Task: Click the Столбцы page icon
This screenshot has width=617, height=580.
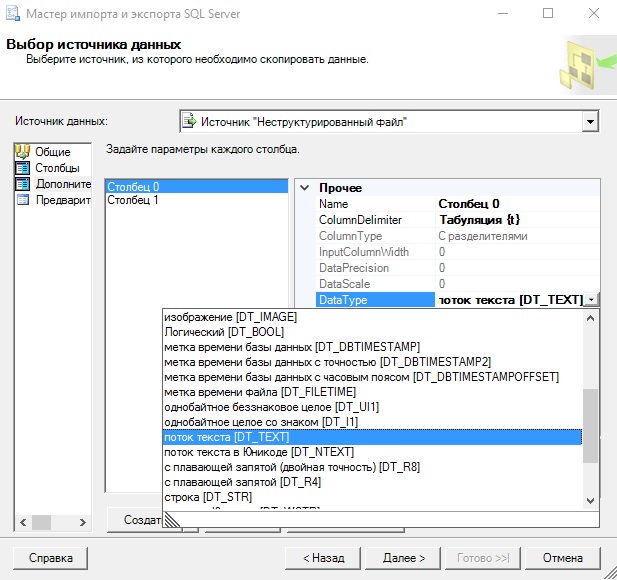Action: point(22,168)
